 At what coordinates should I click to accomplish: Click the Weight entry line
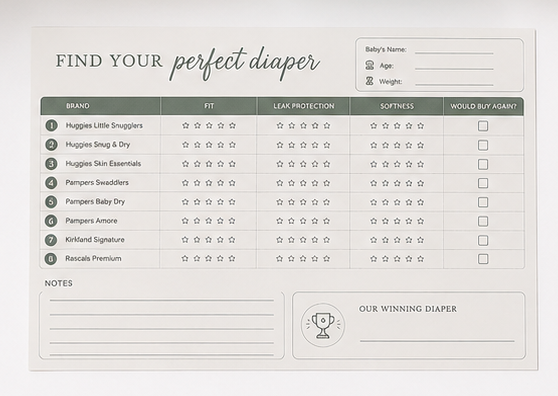(454, 85)
